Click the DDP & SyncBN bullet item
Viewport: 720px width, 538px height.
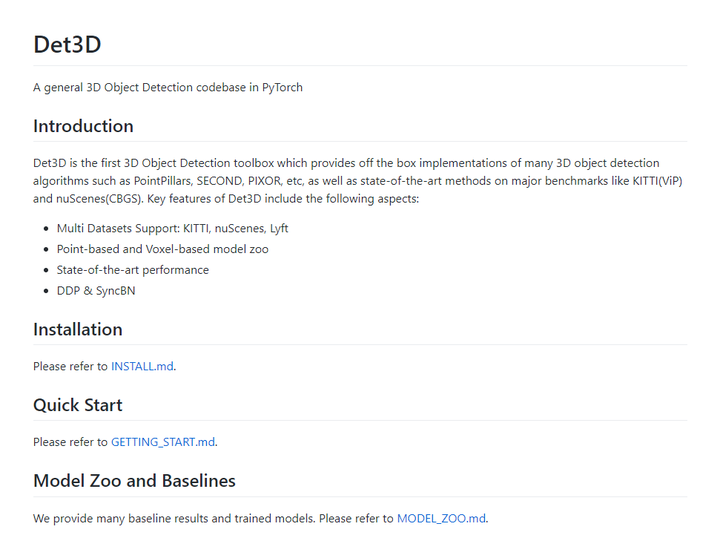(96, 291)
